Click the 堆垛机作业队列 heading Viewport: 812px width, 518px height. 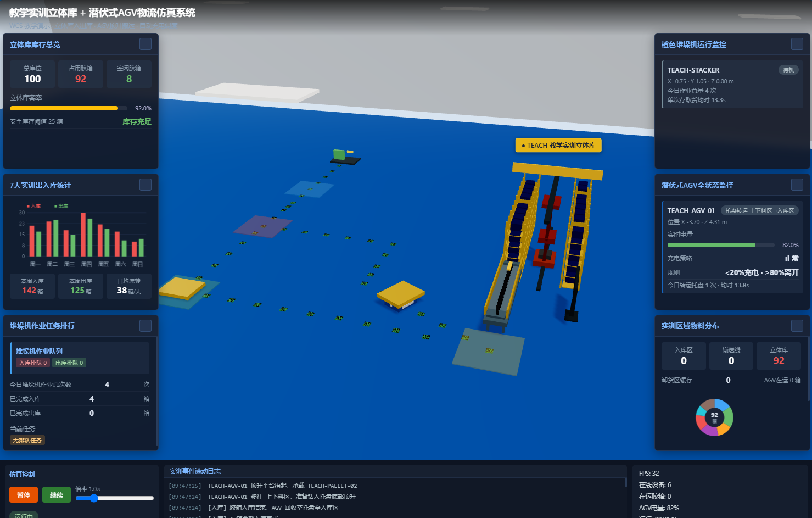point(39,351)
